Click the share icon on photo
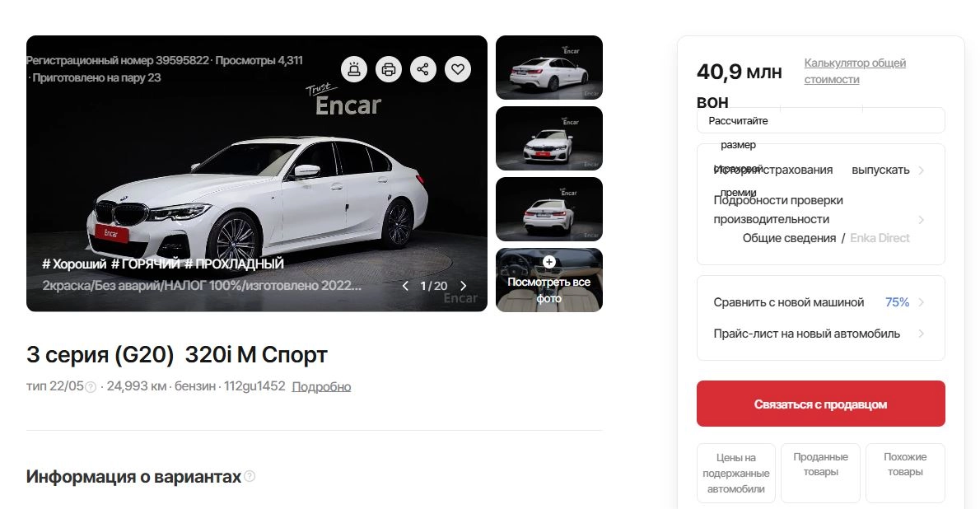980x509 pixels. (x=423, y=69)
